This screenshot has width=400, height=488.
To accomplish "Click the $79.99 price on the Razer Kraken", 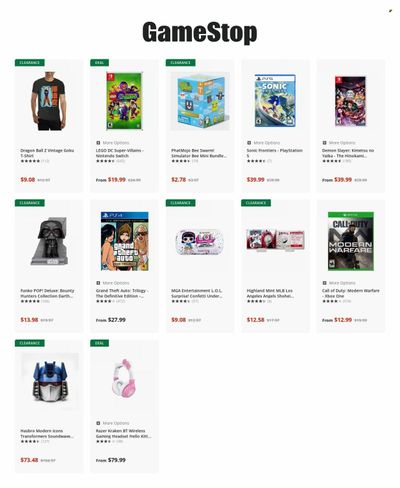I will 117,460.
